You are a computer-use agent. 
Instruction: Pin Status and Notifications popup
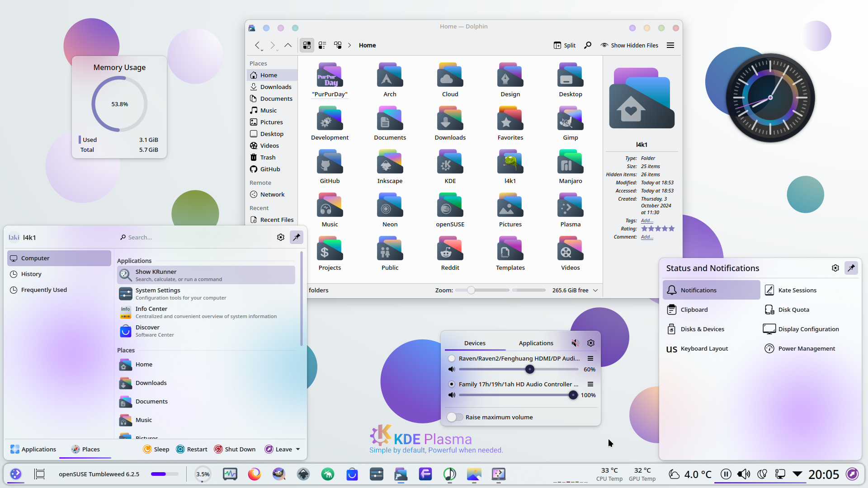point(851,268)
